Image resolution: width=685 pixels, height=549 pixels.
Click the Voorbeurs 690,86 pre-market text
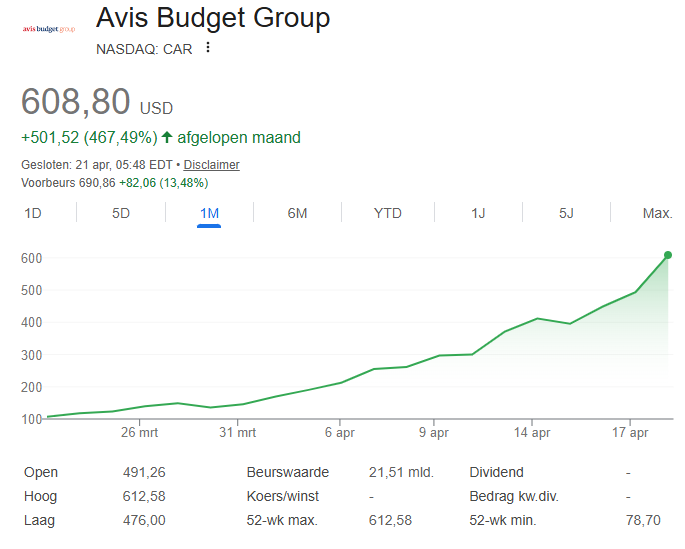pos(68,183)
